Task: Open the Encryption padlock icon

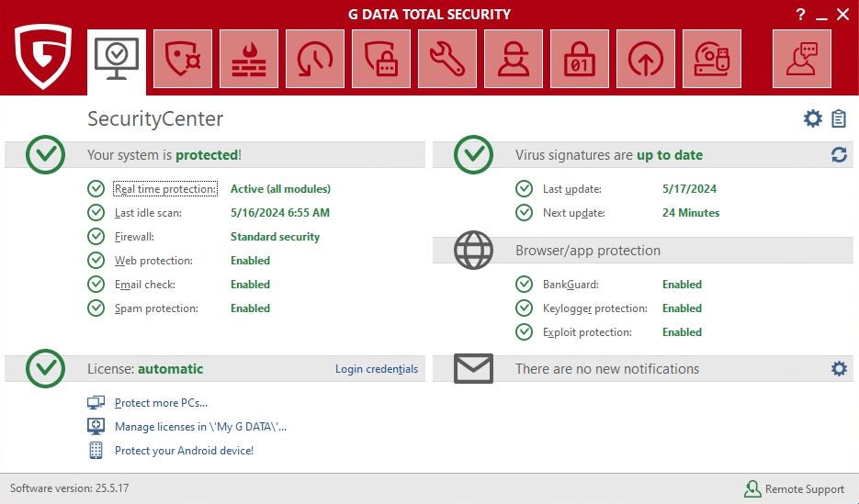Action: [x=580, y=59]
